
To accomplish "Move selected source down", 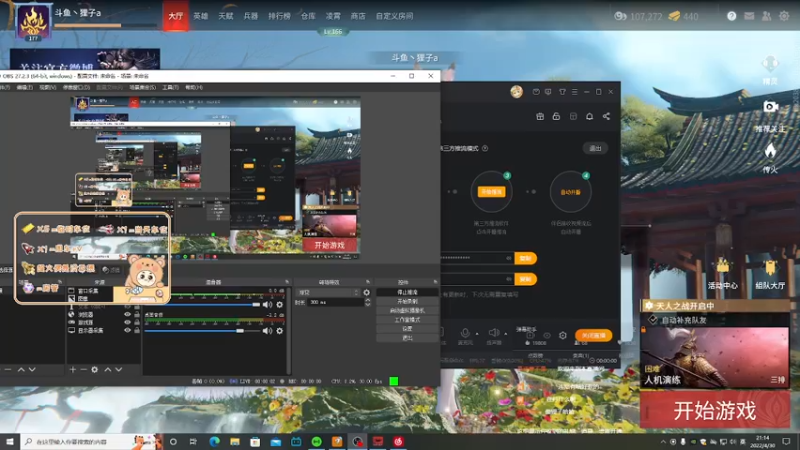I will coord(118,369).
